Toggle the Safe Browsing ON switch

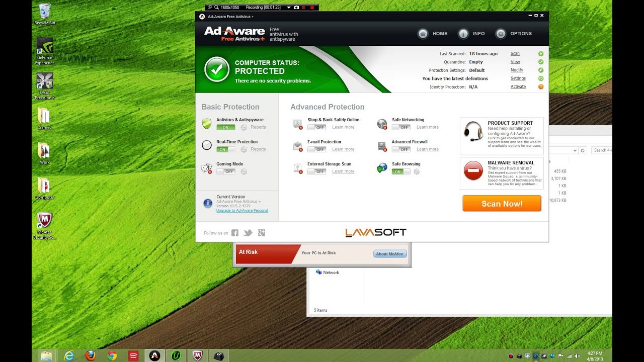tap(401, 171)
